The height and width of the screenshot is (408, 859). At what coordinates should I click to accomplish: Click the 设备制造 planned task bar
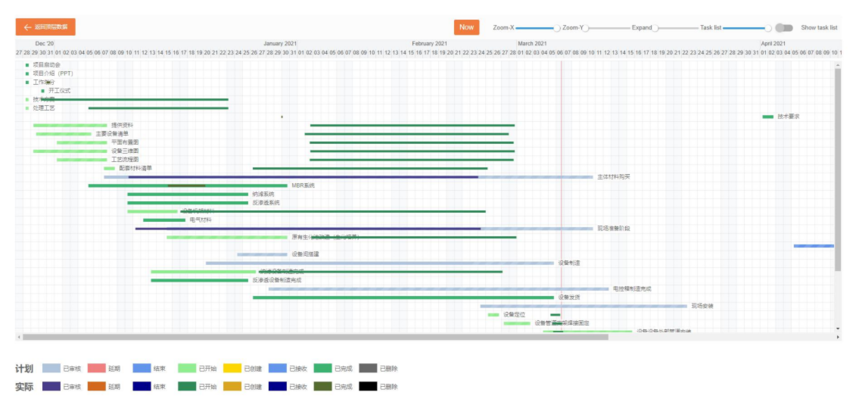[380, 263]
